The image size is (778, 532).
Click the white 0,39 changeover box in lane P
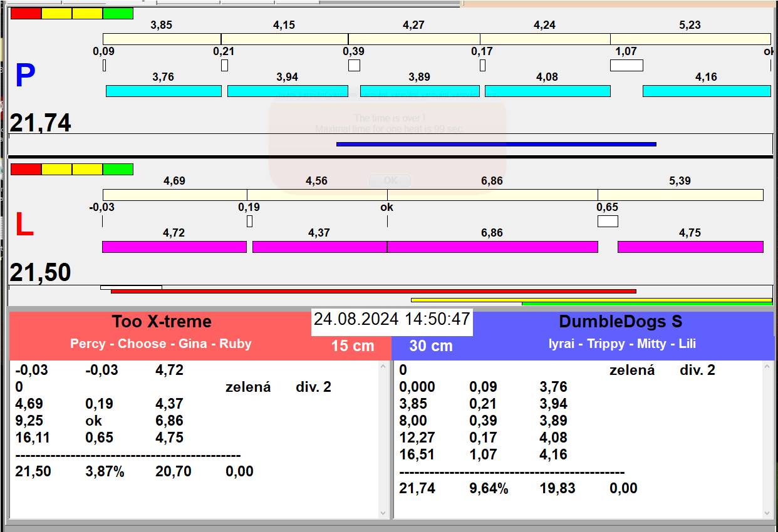(x=354, y=65)
